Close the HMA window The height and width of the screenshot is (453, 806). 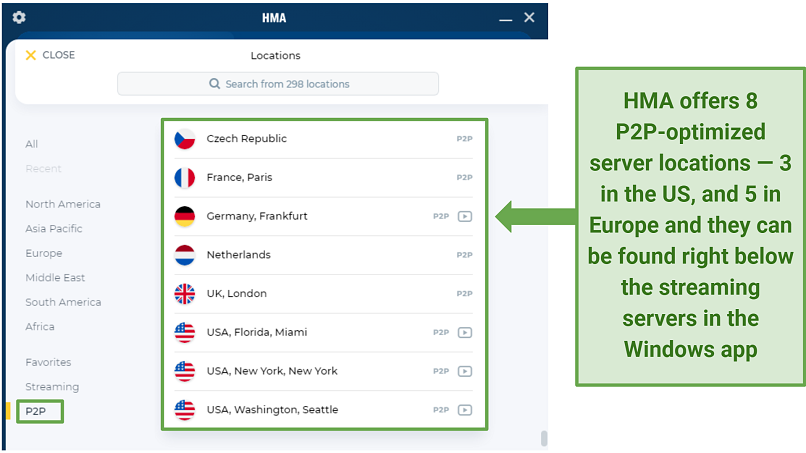(529, 17)
